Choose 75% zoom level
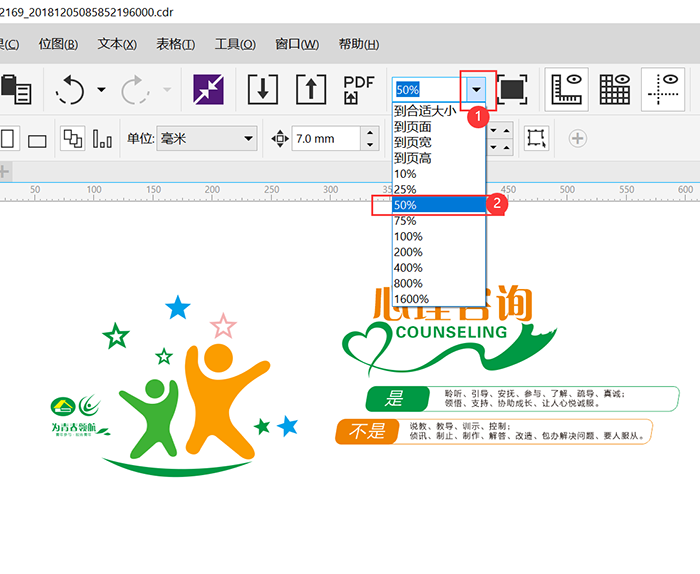Viewport: 700px width, 574px height. pos(439,220)
